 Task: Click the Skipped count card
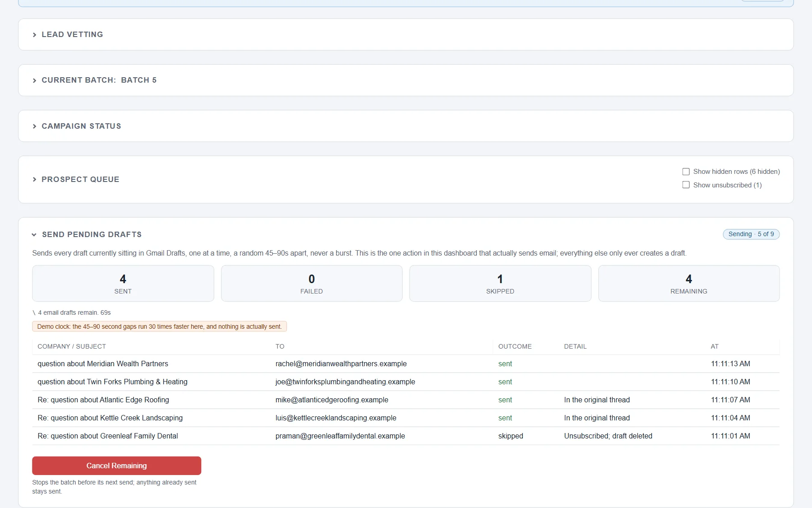[x=500, y=284]
